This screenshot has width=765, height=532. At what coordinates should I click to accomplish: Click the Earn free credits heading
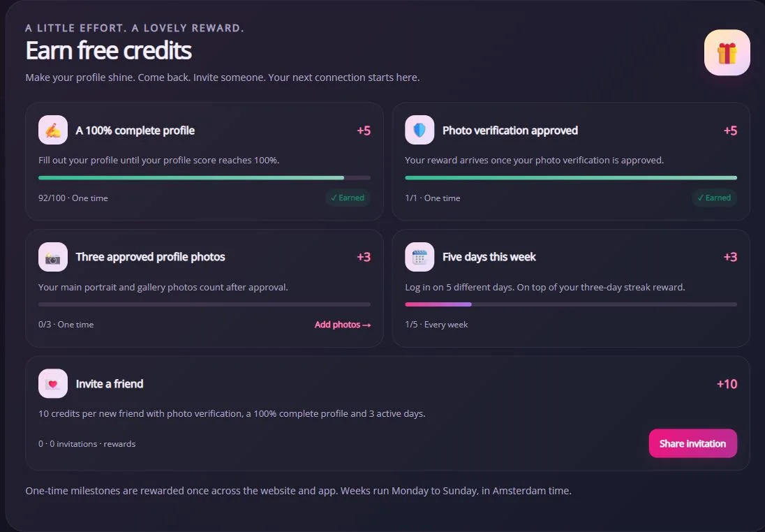click(x=108, y=50)
